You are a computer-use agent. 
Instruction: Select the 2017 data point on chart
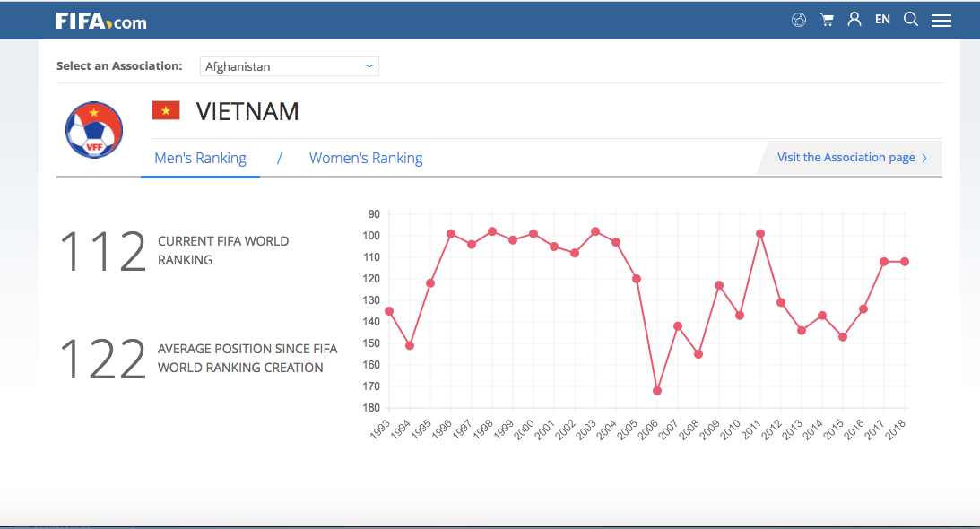pyautogui.click(x=884, y=262)
